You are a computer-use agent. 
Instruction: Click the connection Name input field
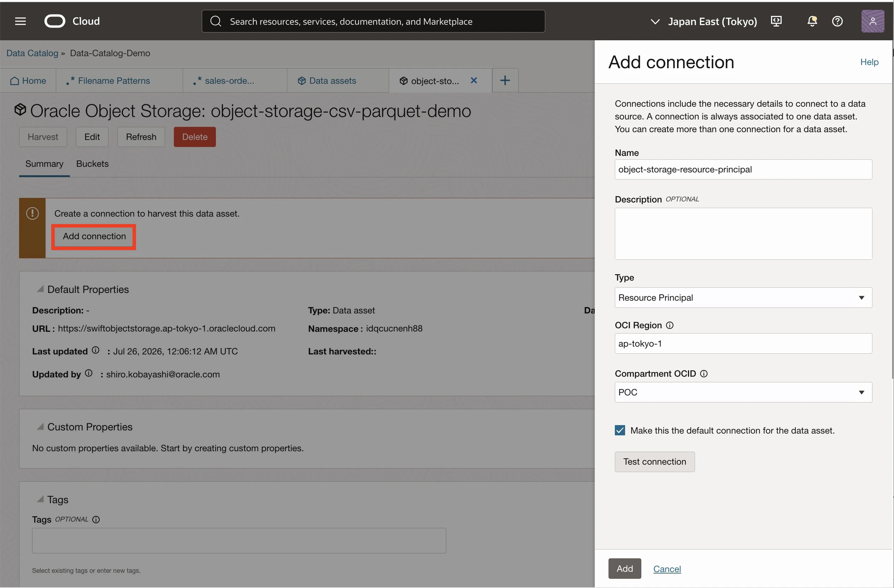click(x=743, y=170)
